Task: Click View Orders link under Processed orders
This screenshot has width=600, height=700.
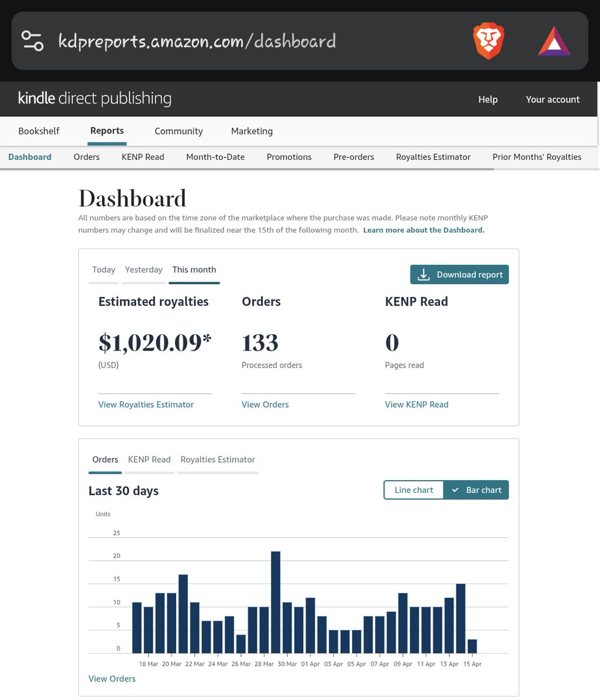Action: pyautogui.click(x=265, y=404)
